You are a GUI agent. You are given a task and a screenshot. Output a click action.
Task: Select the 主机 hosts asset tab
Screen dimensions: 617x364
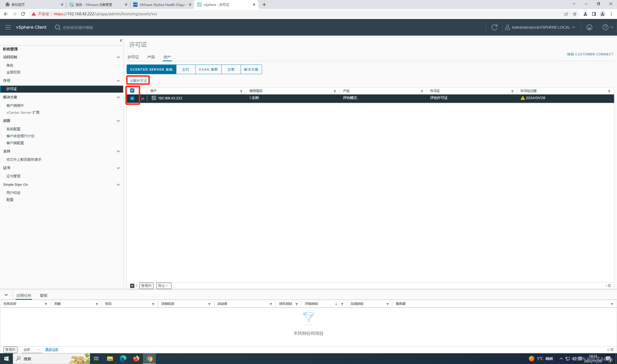[186, 69]
